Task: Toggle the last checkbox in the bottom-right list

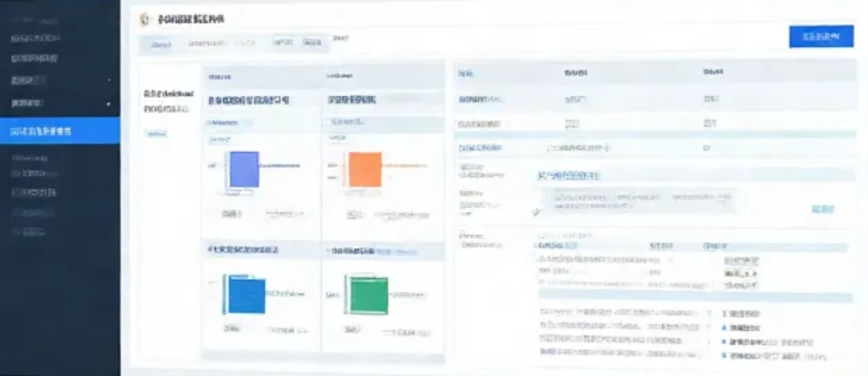Action: pos(724,355)
